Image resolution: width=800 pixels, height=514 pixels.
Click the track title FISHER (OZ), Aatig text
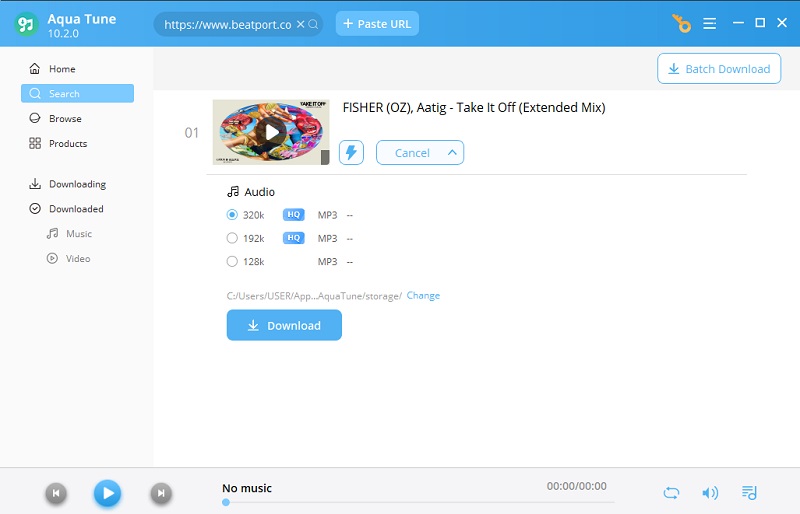point(474,108)
